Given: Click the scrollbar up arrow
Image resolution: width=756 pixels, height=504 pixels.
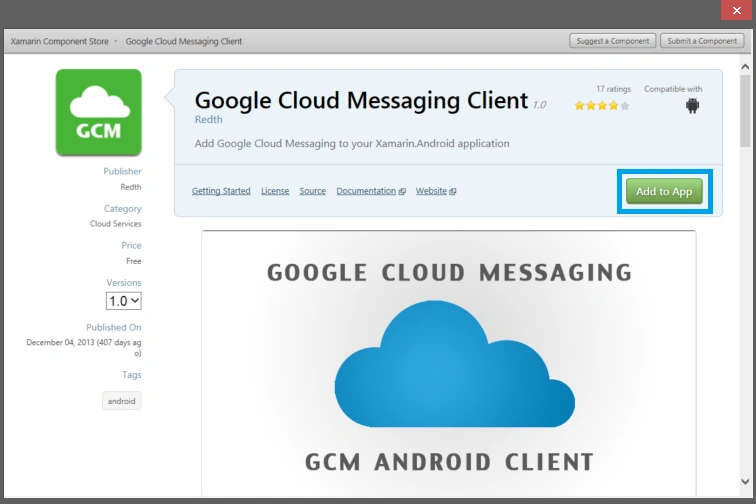Looking at the screenshot, I should click(745, 67).
